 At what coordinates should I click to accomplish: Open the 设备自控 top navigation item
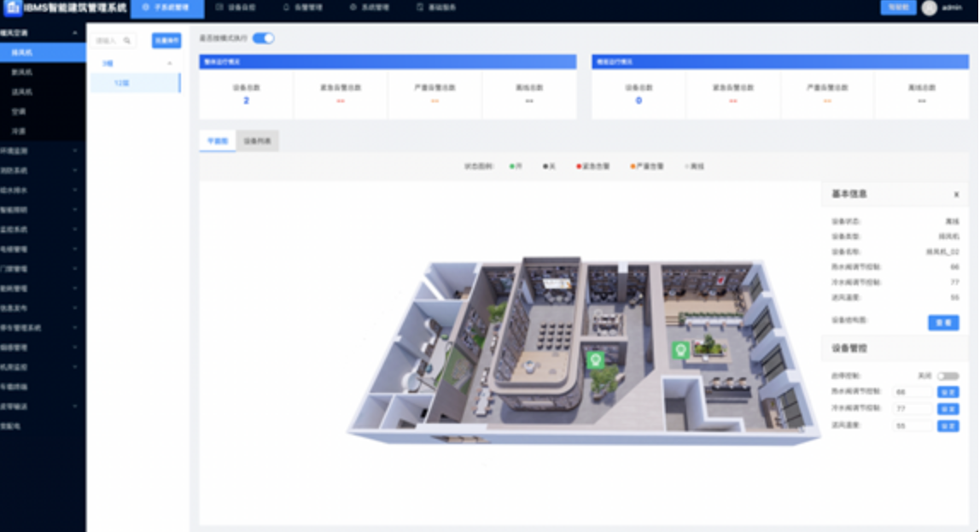tap(236, 7)
